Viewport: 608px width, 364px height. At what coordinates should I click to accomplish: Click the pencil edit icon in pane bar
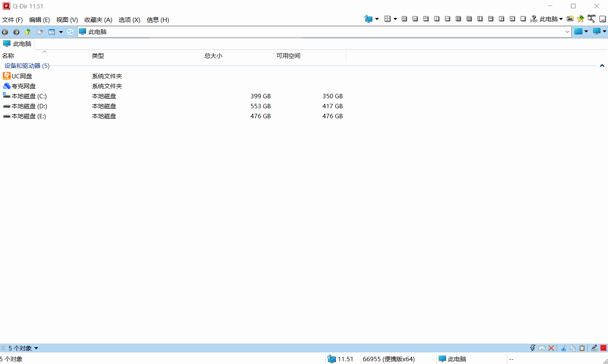tap(594, 348)
